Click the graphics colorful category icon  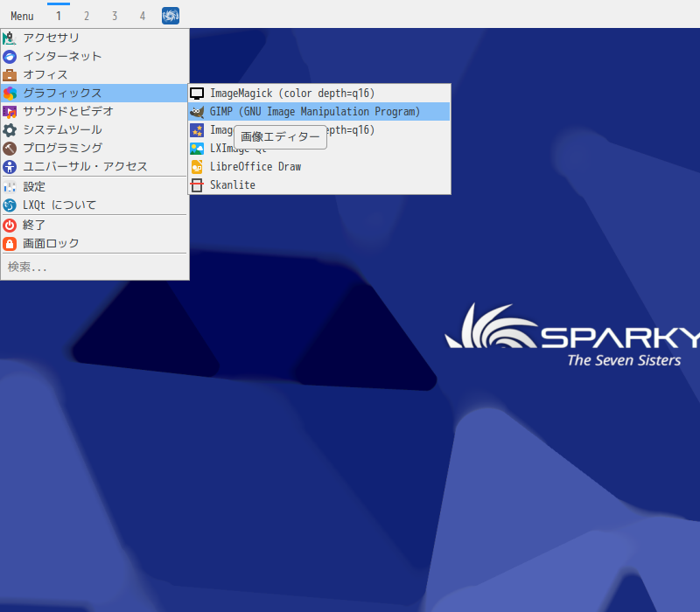click(x=10, y=94)
